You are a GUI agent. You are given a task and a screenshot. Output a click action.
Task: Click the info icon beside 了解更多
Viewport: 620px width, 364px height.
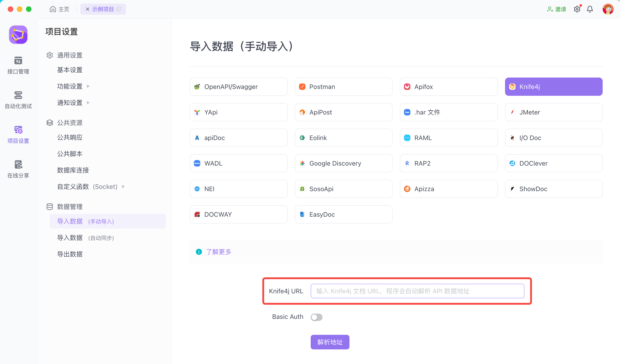199,252
